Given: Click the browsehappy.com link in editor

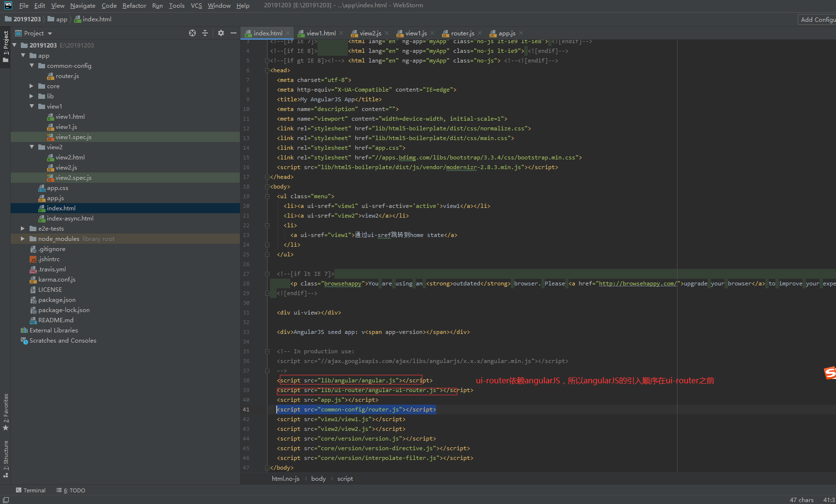Looking at the screenshot, I should point(638,283).
